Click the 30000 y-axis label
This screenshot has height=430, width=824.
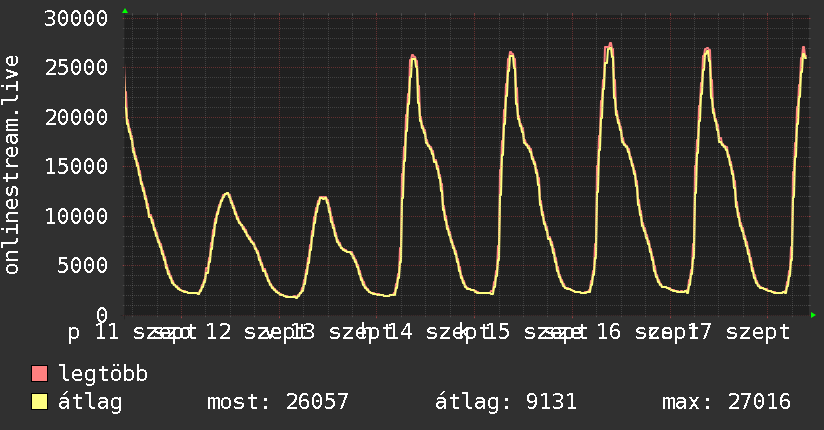pyautogui.click(x=76, y=18)
